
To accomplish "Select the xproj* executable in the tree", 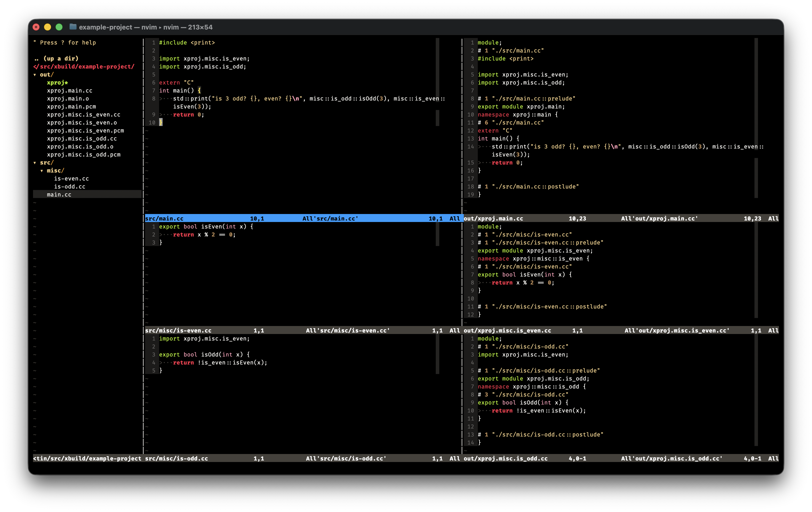I will tap(57, 82).
